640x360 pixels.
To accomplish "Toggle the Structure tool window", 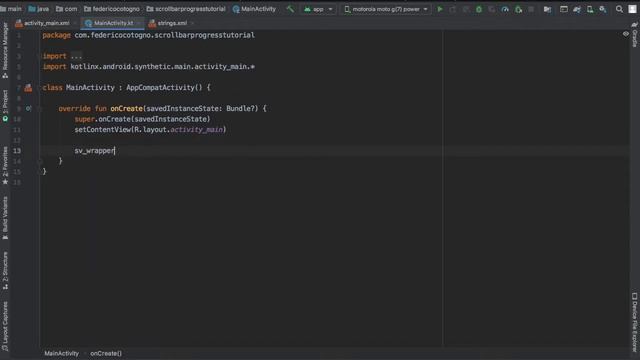I will [5, 270].
